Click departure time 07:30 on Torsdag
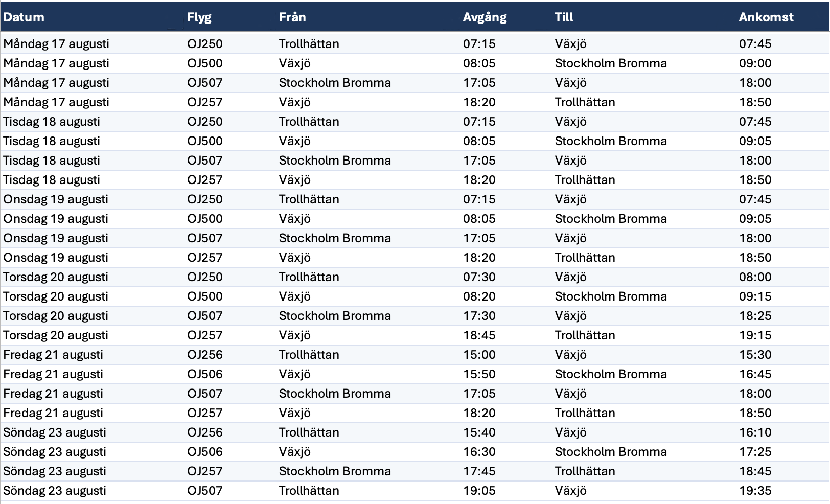 (479, 277)
